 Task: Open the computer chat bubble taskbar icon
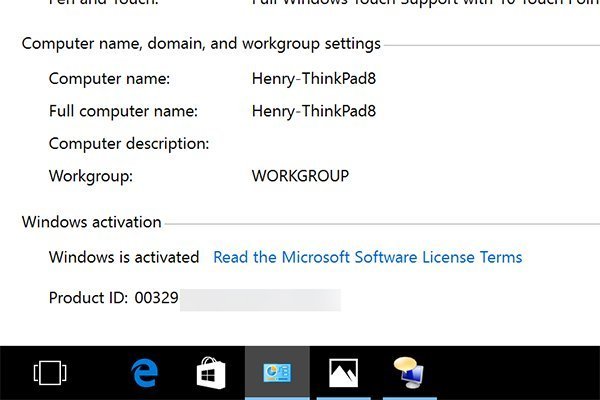[x=409, y=373]
